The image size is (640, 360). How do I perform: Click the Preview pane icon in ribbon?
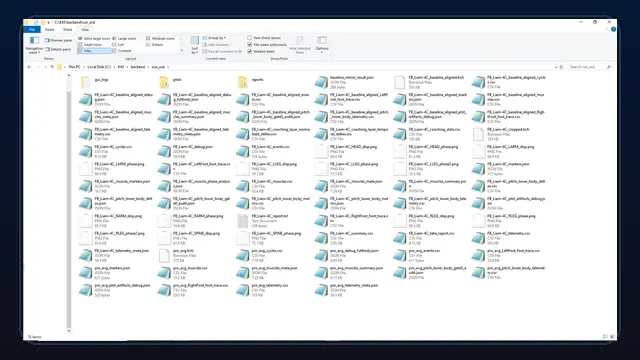[x=47, y=40]
